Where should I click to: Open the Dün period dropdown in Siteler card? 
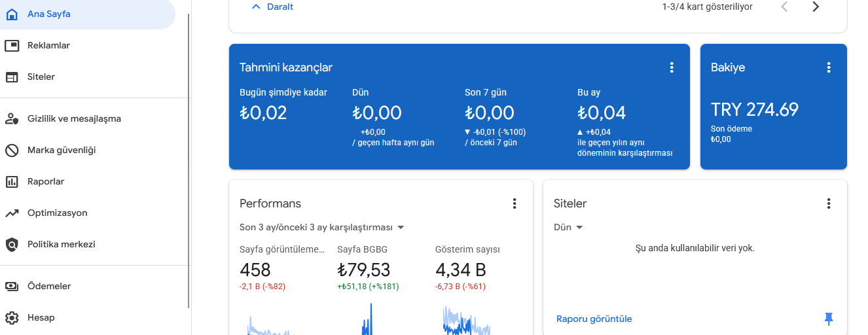tap(568, 227)
